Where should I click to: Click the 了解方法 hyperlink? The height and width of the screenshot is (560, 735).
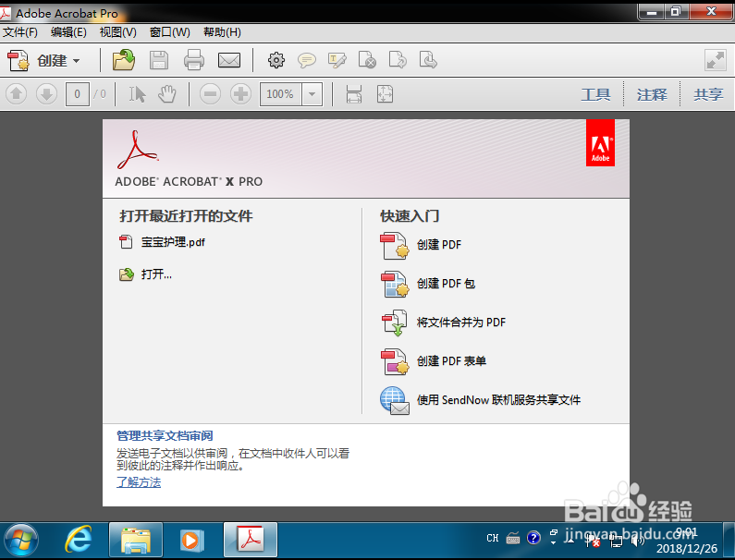pos(139,482)
